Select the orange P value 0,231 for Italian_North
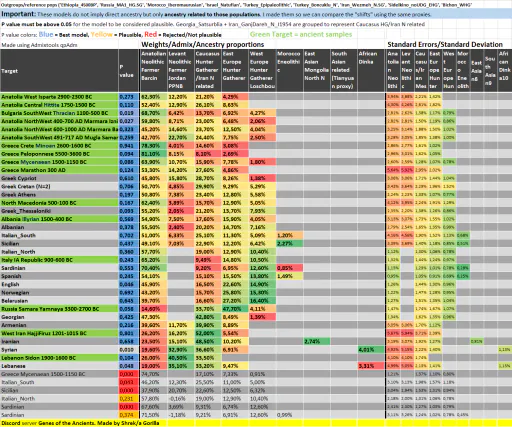512x427 pixels. (x=129, y=399)
